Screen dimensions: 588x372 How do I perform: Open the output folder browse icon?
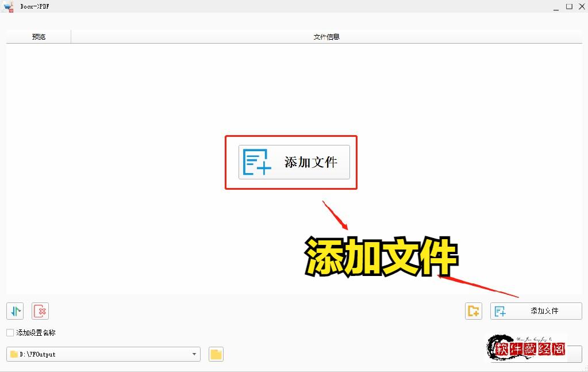pos(216,354)
